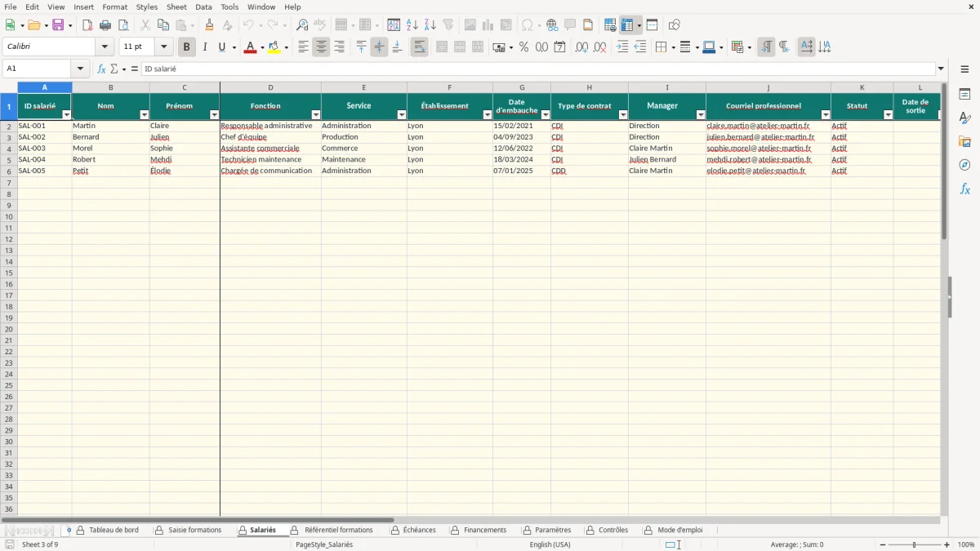Activate the Clone Formatting paintbrush
980x551 pixels.
[x=210, y=25]
